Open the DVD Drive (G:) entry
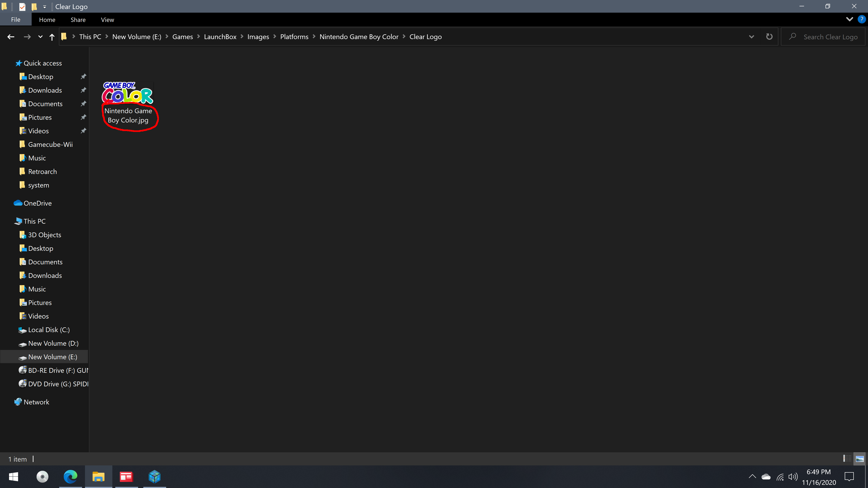Viewport: 868px width, 488px height. click(x=58, y=384)
